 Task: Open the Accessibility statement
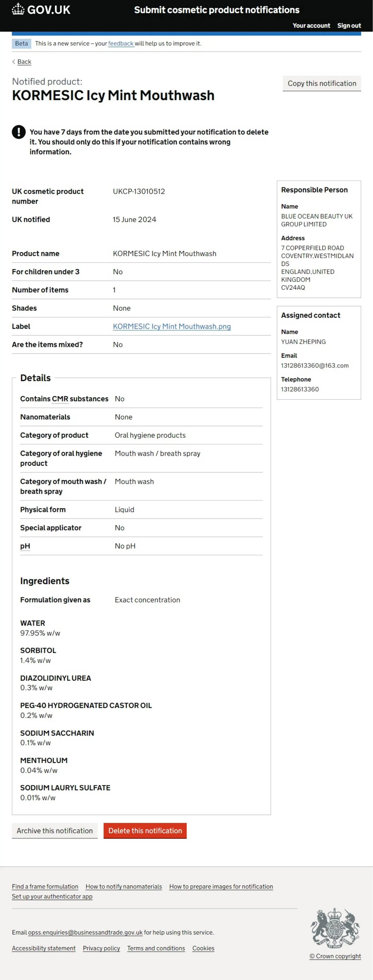click(44, 948)
